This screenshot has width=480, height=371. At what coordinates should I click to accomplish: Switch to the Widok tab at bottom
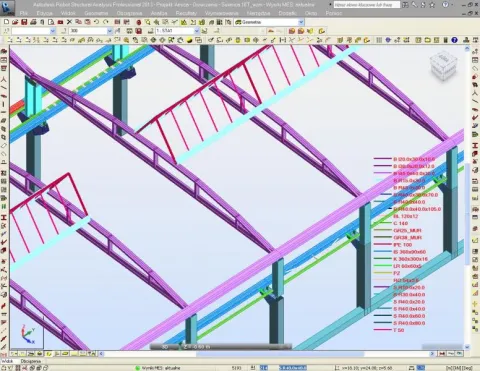(x=7, y=361)
